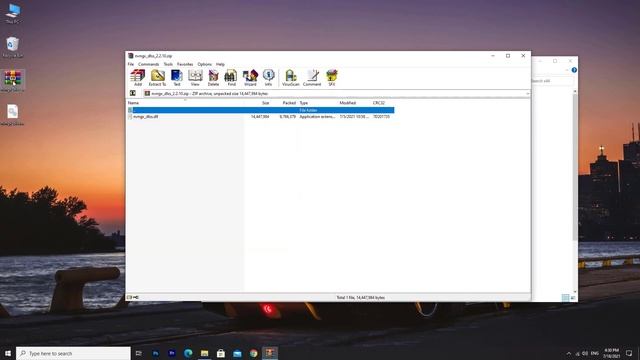Viewport: 640px width, 360px height.
Task: Open the Wizard from the toolbar
Action: 250,78
